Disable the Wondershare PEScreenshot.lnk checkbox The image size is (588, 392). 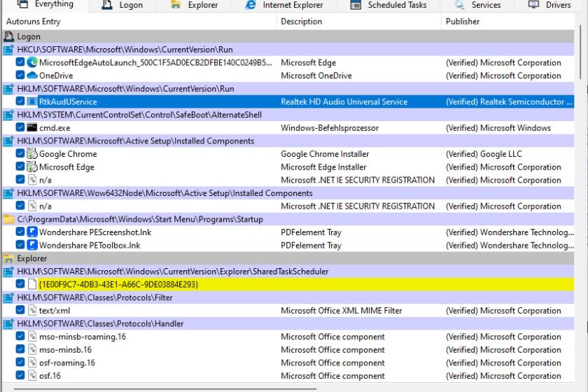[20, 232]
